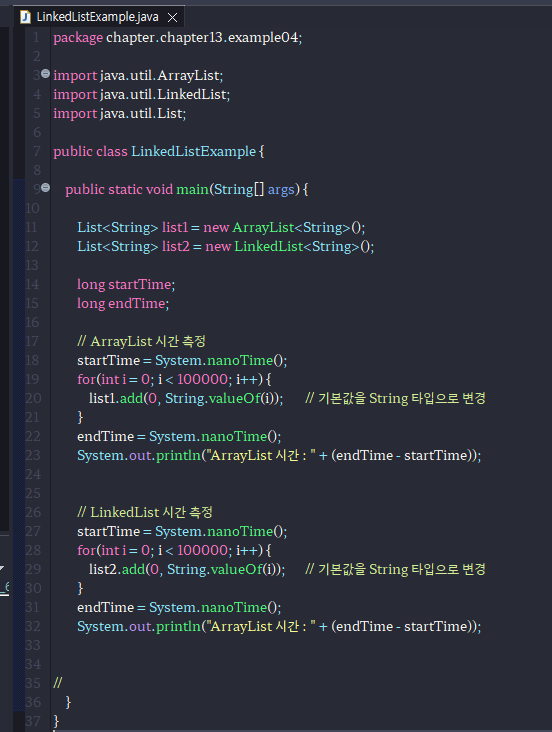
Task: Close the LinkedListExample.java tab
Action: [x=172, y=18]
